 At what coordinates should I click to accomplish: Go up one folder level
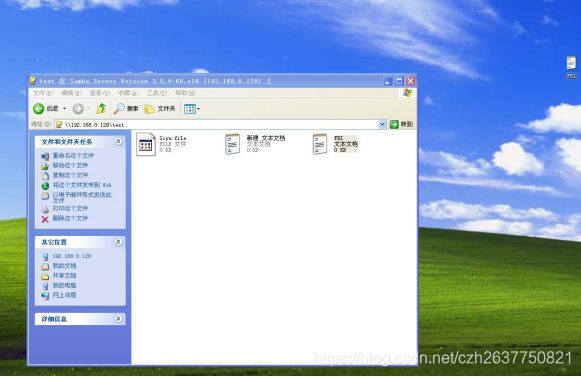101,109
